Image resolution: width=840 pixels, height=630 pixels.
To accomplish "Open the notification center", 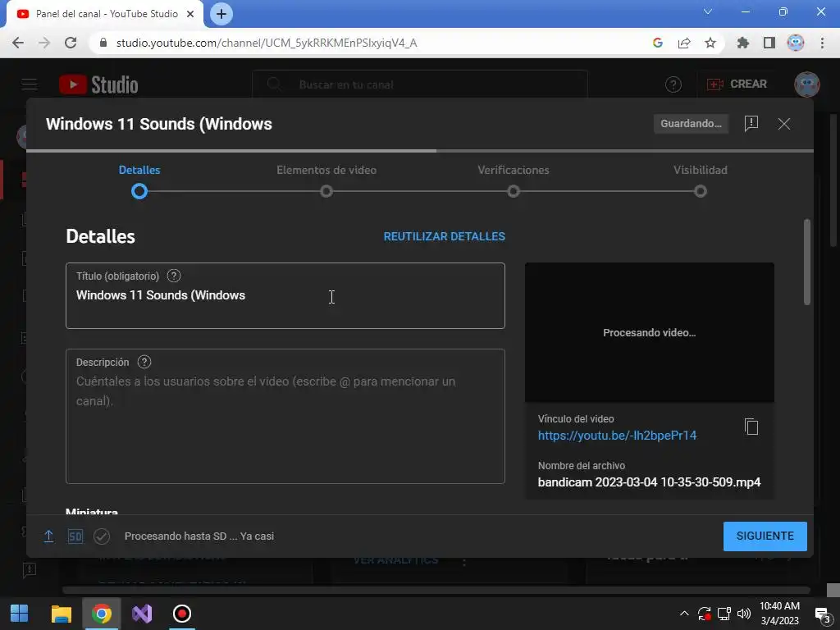I will coord(822,614).
